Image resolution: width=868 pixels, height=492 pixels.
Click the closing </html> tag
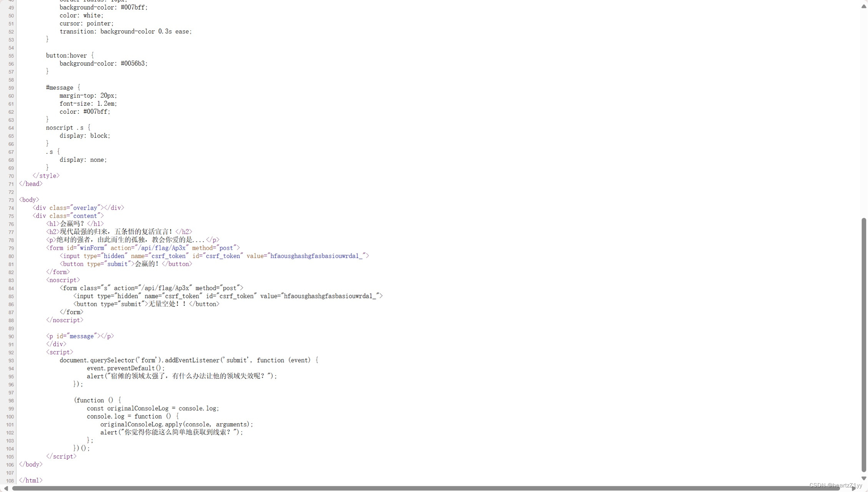[x=31, y=480]
